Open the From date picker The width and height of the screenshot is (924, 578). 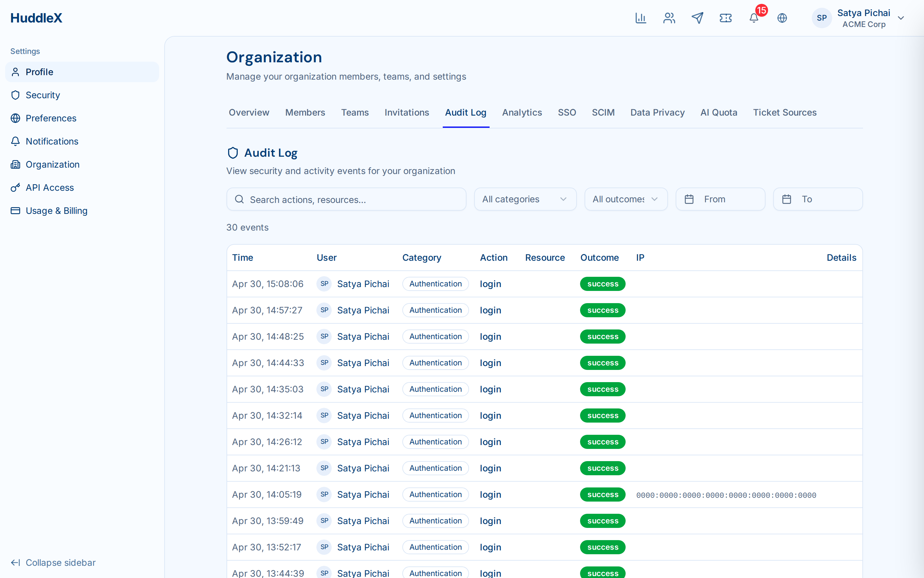(x=720, y=199)
